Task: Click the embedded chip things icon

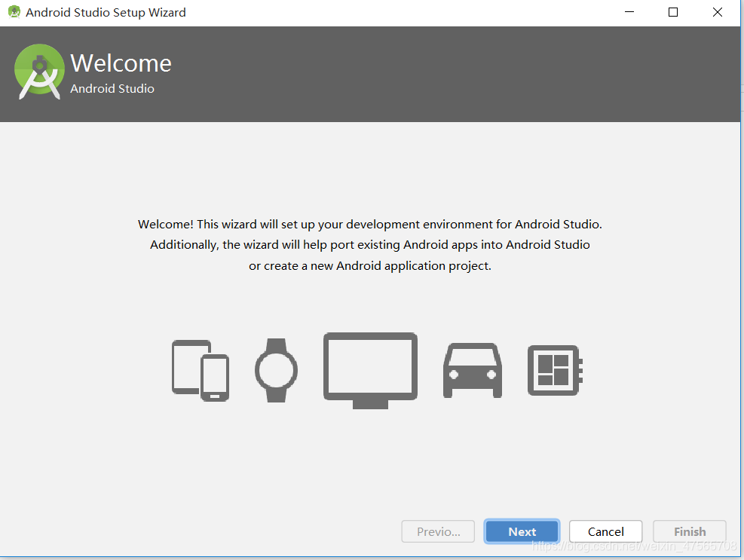Action: [555, 370]
